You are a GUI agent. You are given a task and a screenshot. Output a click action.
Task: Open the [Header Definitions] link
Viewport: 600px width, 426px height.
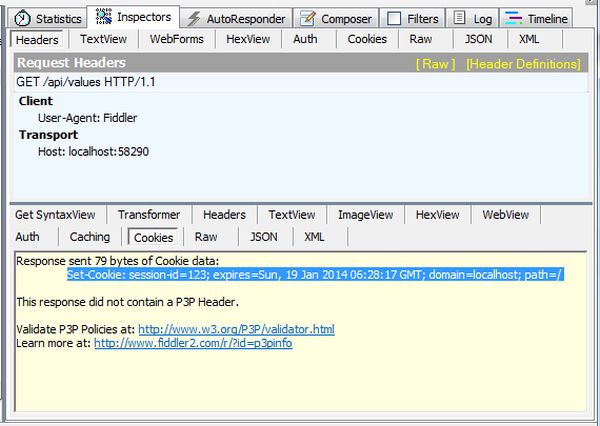tap(523, 64)
